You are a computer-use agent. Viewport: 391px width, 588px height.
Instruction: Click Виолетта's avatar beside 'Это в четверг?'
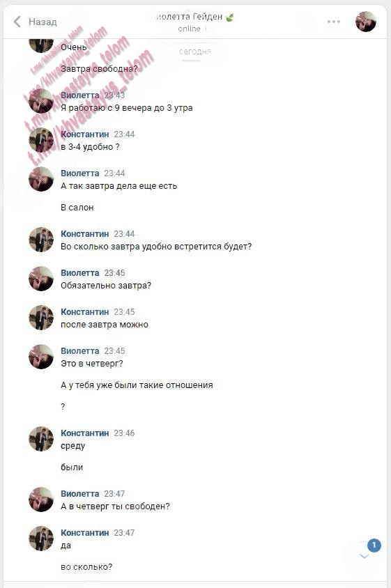[41, 357]
